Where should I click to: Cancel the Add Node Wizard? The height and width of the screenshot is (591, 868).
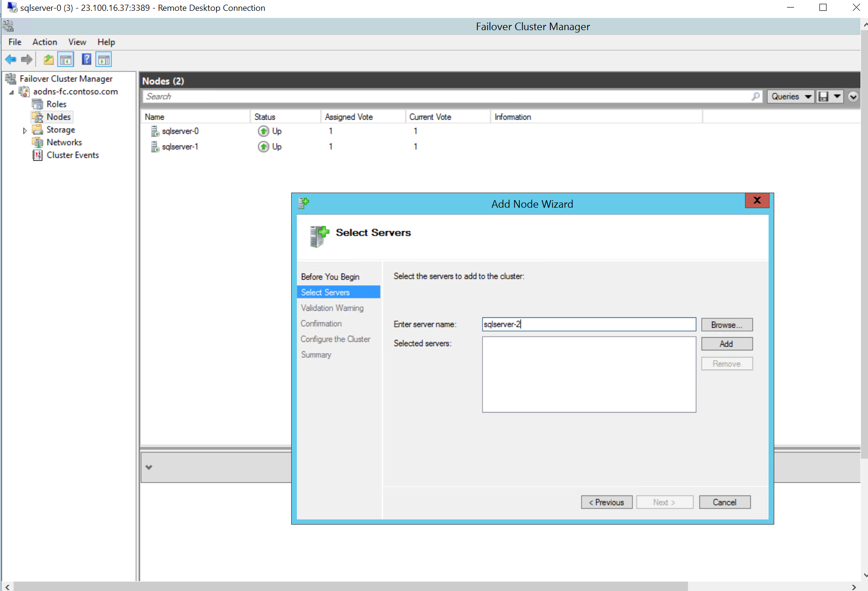point(724,502)
